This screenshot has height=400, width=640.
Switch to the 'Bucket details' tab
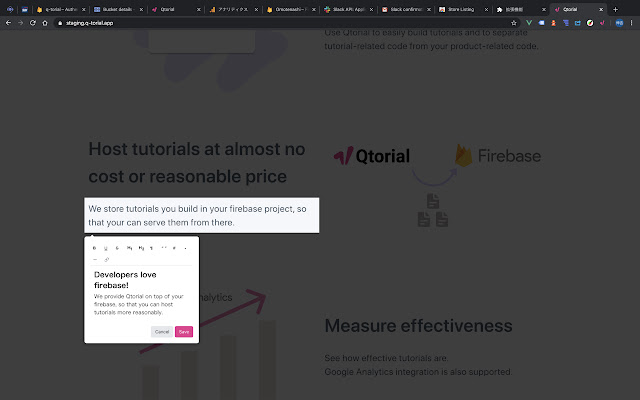pos(118,9)
